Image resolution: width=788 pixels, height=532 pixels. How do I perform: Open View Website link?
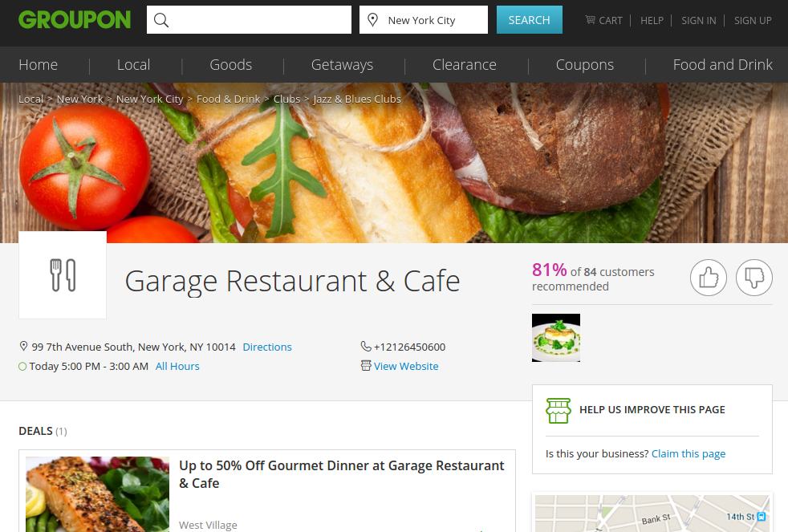pyautogui.click(x=406, y=366)
